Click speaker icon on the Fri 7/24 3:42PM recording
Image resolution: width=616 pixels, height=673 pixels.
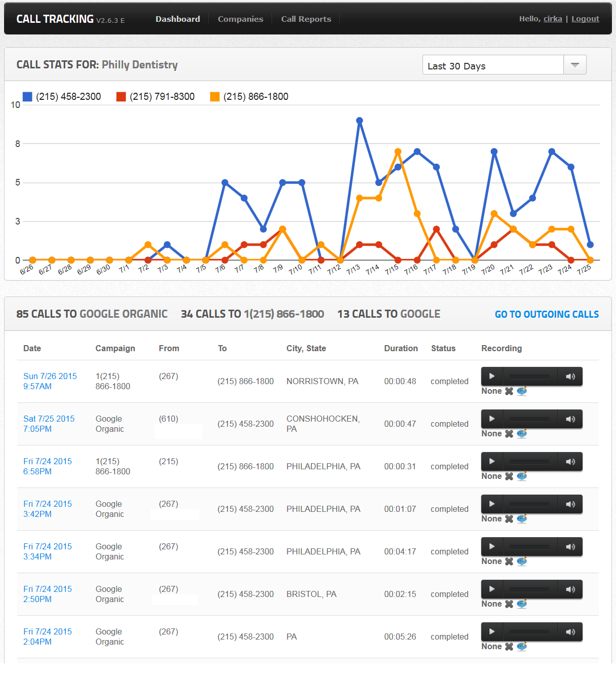[570, 504]
